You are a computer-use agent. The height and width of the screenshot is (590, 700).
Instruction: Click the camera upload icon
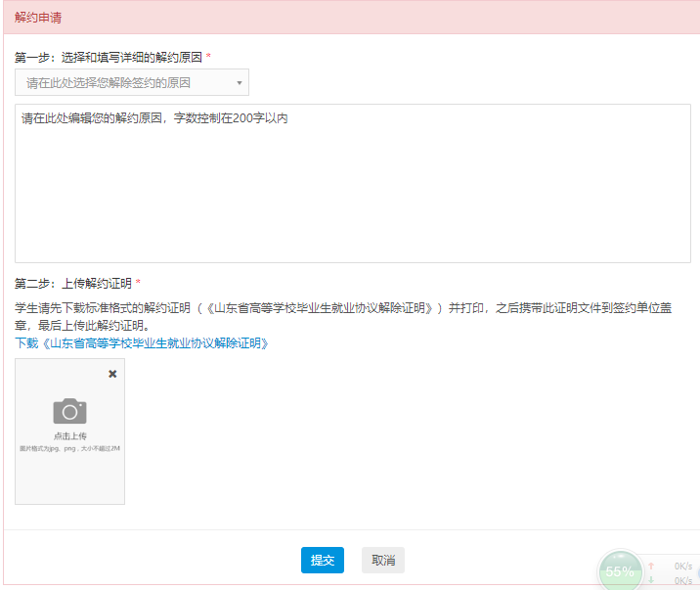pyautogui.click(x=69, y=411)
